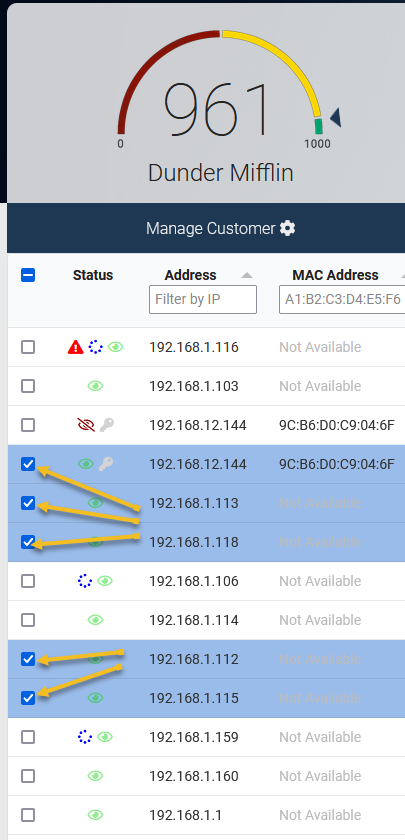Image resolution: width=405 pixels, height=840 pixels.
Task: Click the key icon beside the crossed-out eye
Action: coord(107,425)
